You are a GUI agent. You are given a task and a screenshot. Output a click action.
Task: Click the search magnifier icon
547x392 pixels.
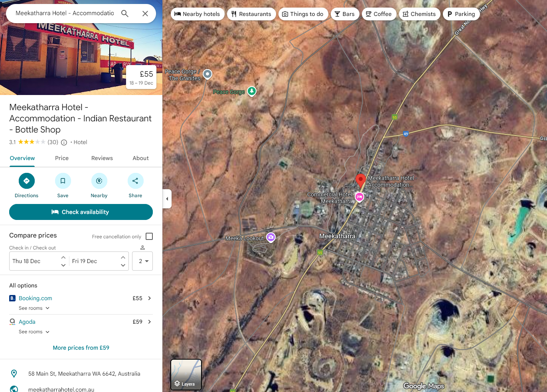[125, 14]
